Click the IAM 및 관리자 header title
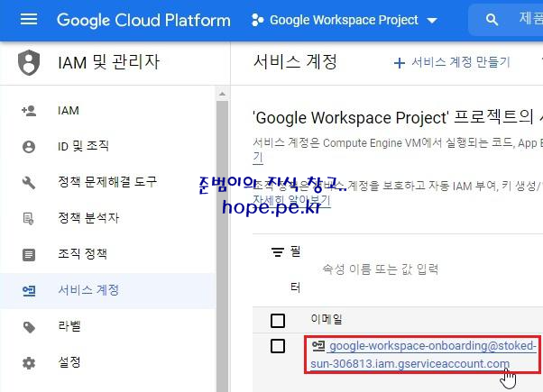543x392 pixels. (x=109, y=62)
